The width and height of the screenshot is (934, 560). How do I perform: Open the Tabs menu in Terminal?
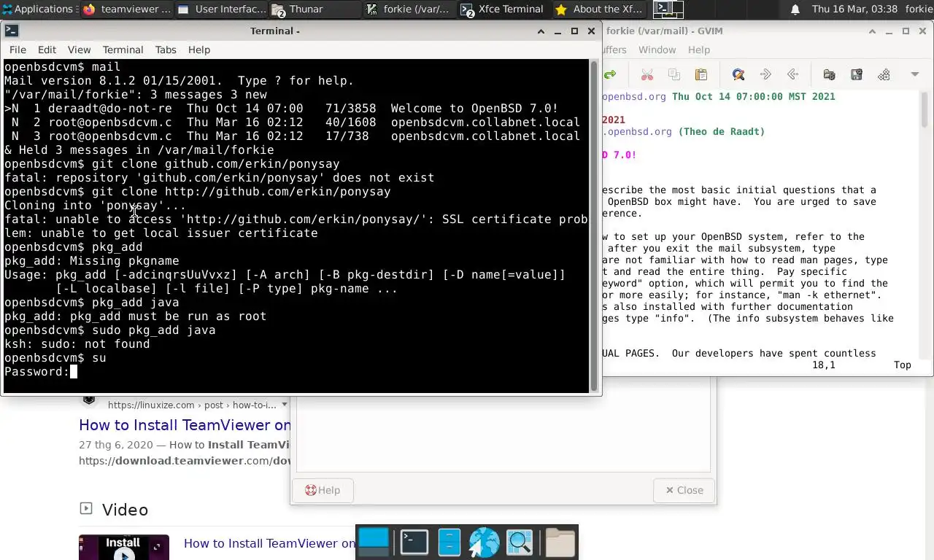pos(166,50)
